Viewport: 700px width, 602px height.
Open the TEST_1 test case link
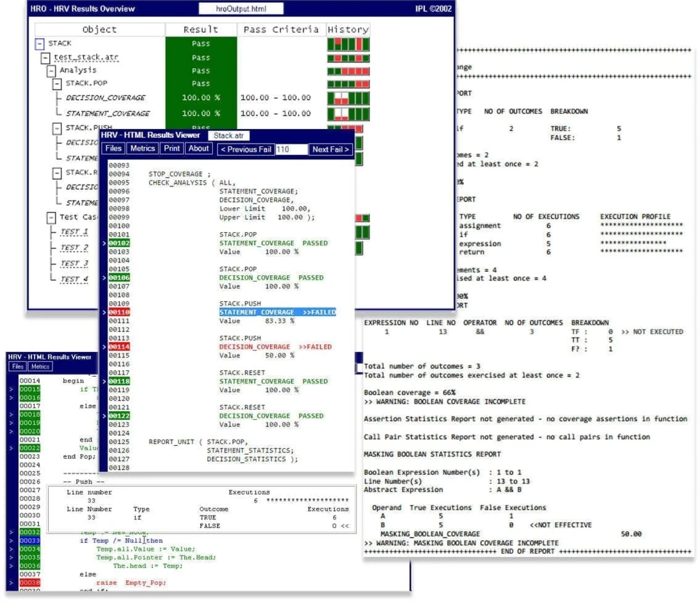[74, 232]
